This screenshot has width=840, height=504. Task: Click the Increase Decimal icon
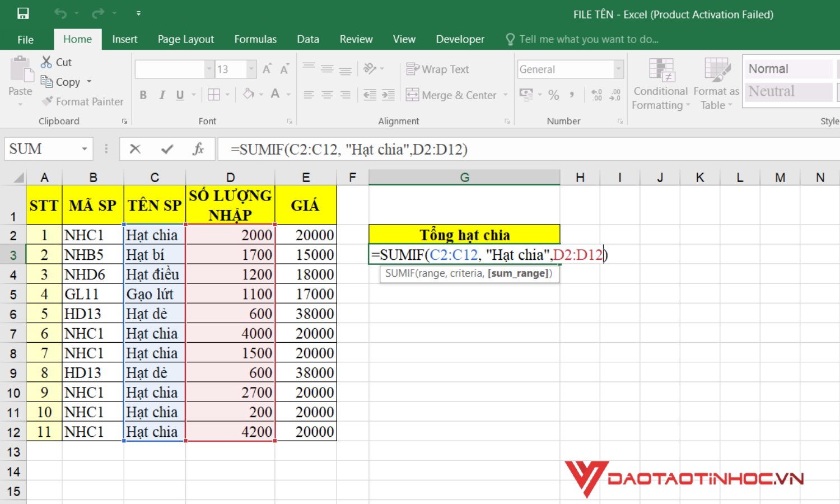[597, 95]
